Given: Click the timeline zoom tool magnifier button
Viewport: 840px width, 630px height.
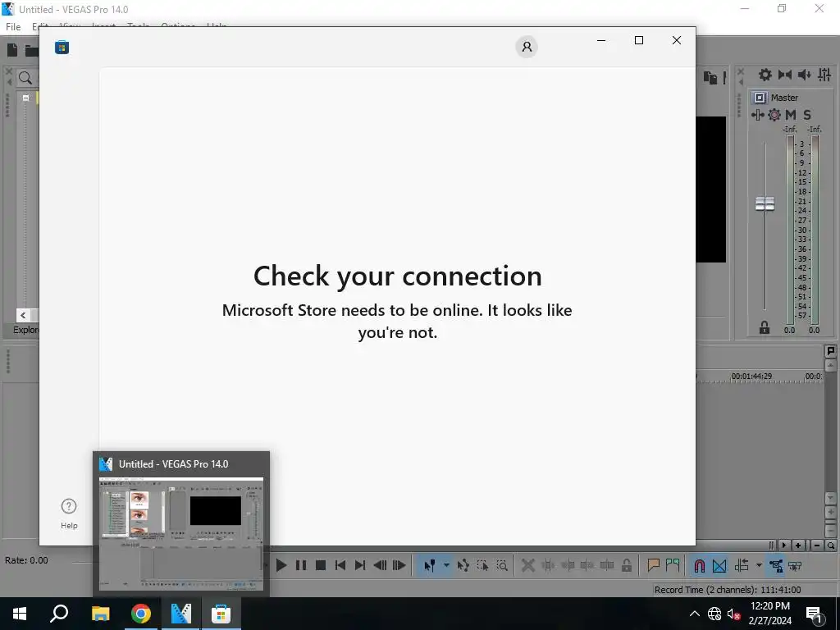Looking at the screenshot, I should point(831,546).
